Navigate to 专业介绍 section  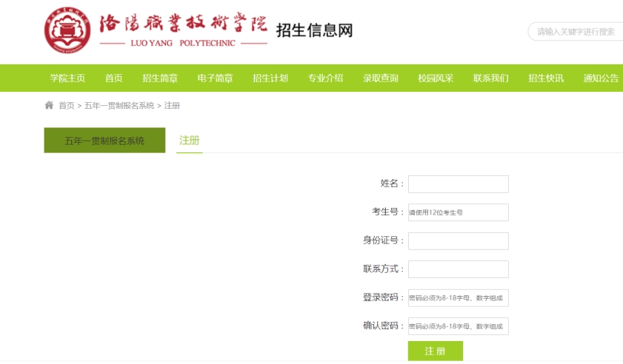tap(325, 78)
